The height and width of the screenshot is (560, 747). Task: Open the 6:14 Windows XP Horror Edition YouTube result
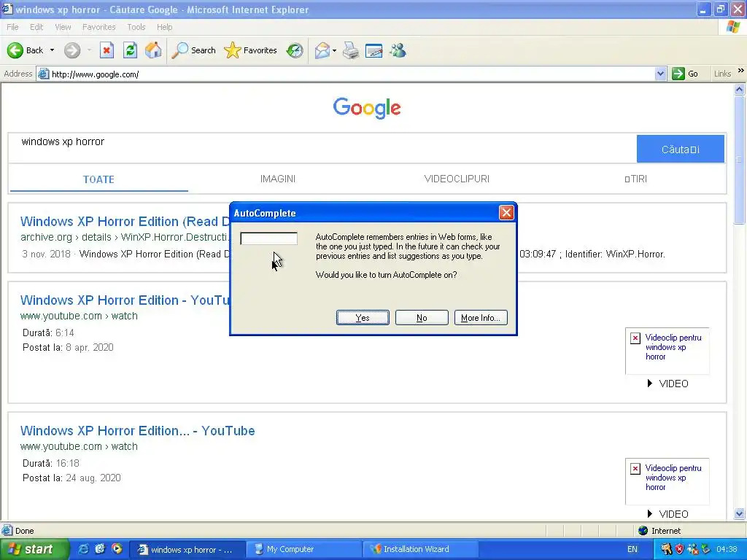click(x=125, y=300)
